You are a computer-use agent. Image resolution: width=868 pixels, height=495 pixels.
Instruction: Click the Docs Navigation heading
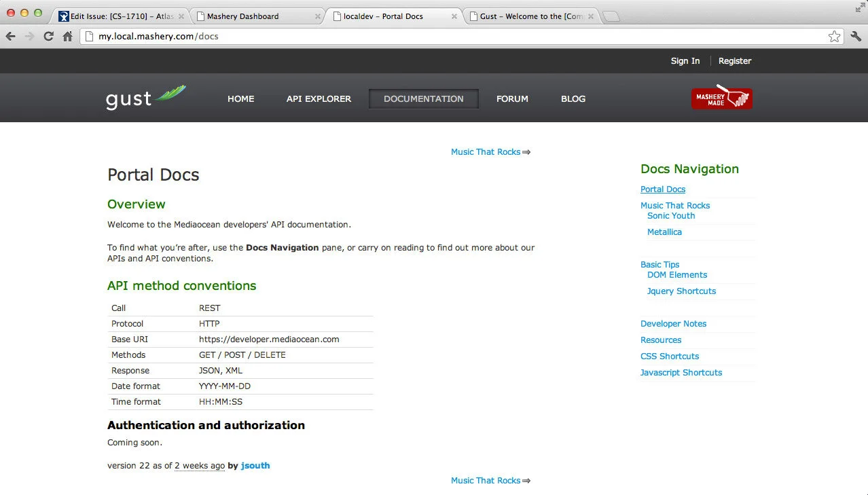(689, 169)
